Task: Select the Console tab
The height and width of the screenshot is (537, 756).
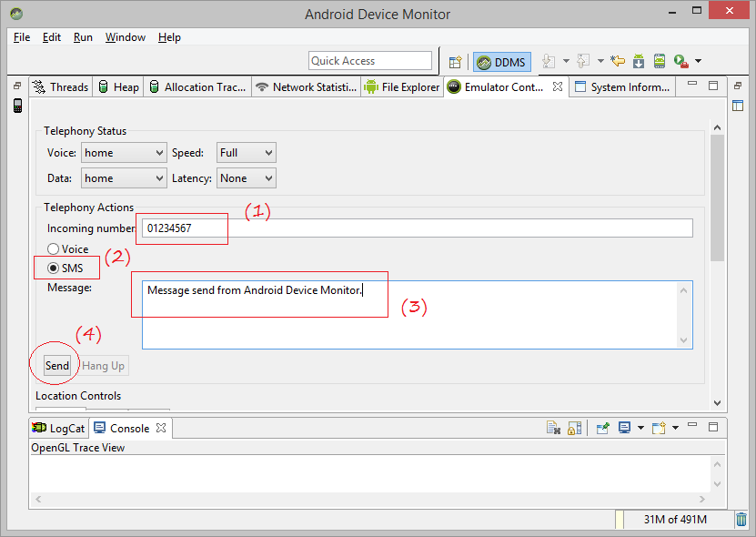Action: tap(129, 429)
